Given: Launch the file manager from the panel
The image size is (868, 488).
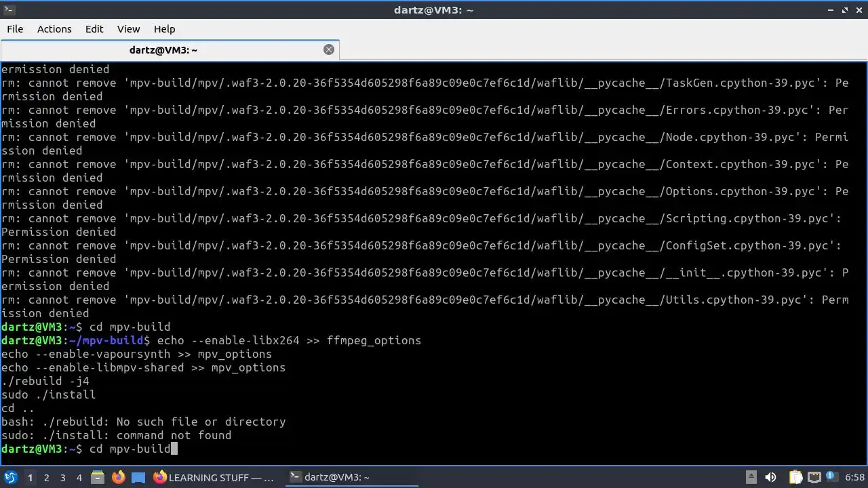Looking at the screenshot, I should tap(97, 477).
